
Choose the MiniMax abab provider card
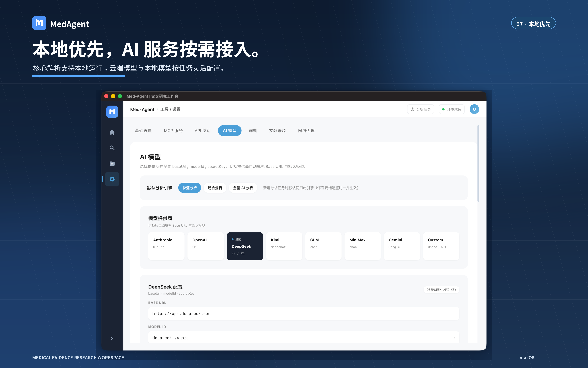tap(363, 246)
